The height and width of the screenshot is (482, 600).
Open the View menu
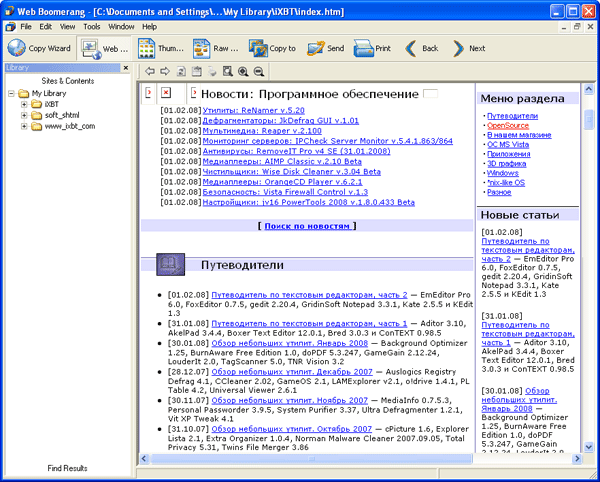click(67, 25)
